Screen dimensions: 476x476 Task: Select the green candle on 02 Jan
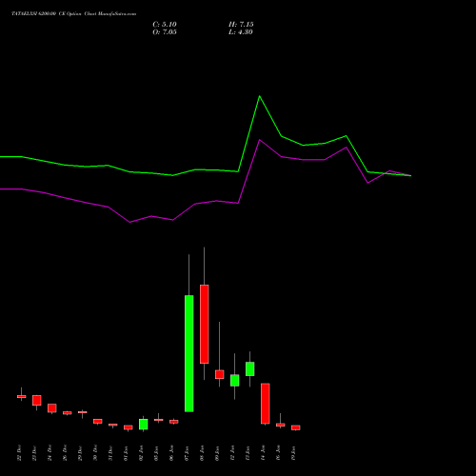[x=144, y=425]
